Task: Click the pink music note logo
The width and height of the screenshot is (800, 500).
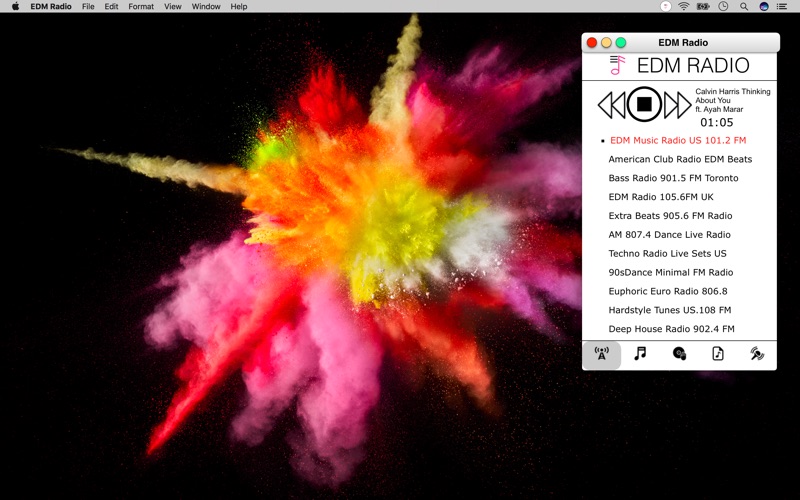Action: tap(617, 65)
